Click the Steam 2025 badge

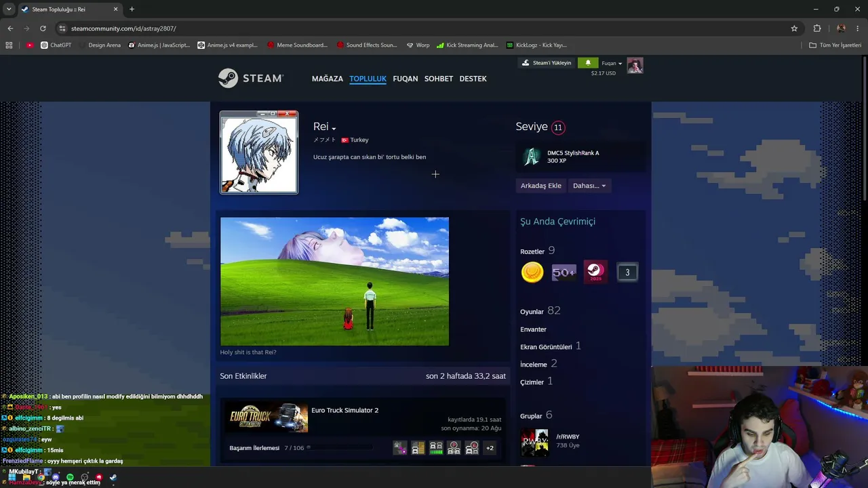(595, 272)
